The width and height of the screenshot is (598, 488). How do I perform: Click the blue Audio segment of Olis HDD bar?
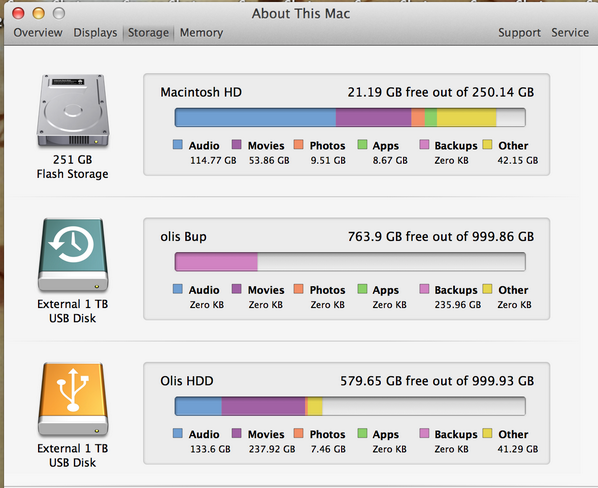[198, 406]
